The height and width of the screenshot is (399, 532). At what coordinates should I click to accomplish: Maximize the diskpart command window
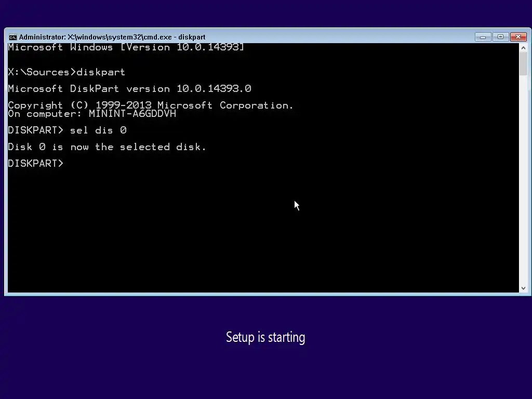click(x=500, y=37)
